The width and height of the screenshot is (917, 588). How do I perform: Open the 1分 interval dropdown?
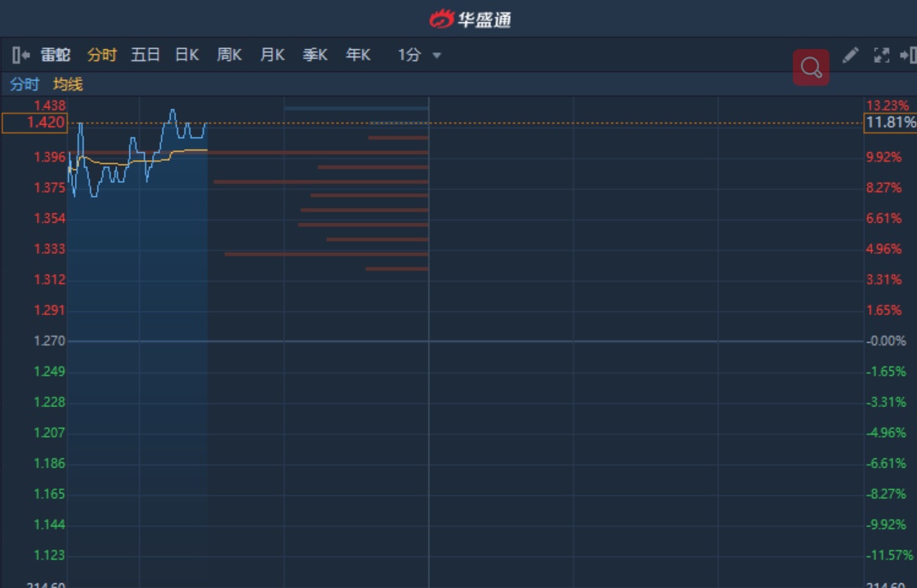[x=409, y=55]
